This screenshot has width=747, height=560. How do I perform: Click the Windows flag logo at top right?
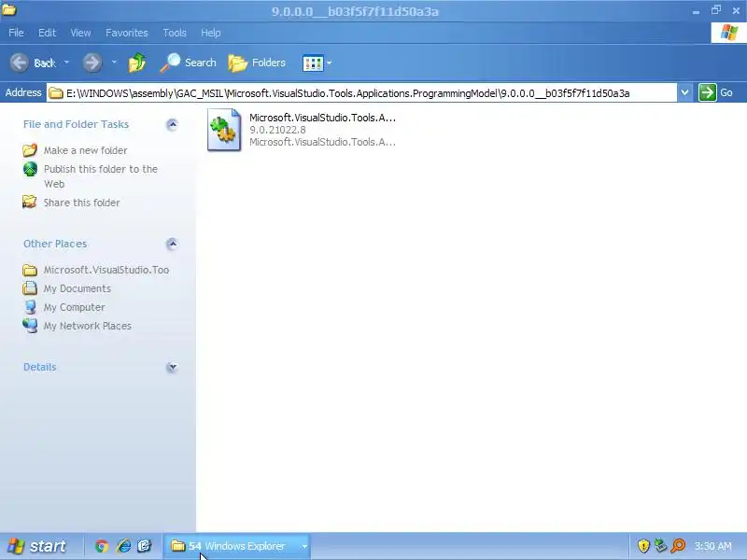coord(728,33)
